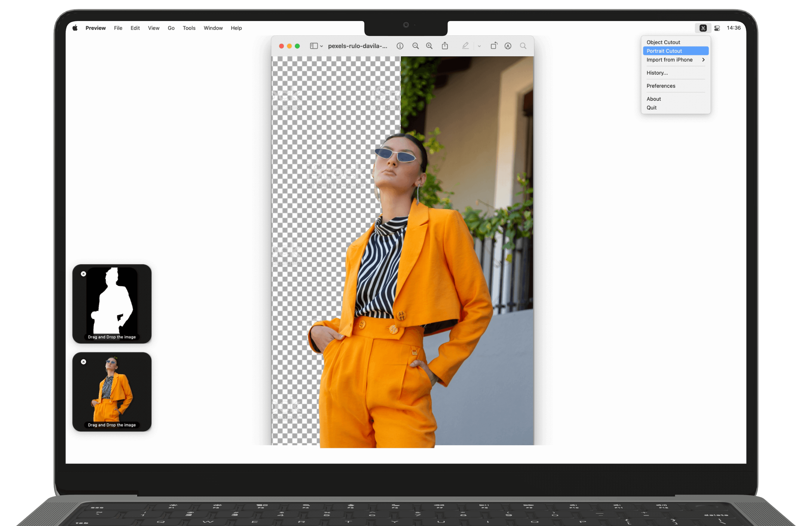The image size is (812, 526).
Task: Click the Inspector info icon
Action: (x=400, y=46)
